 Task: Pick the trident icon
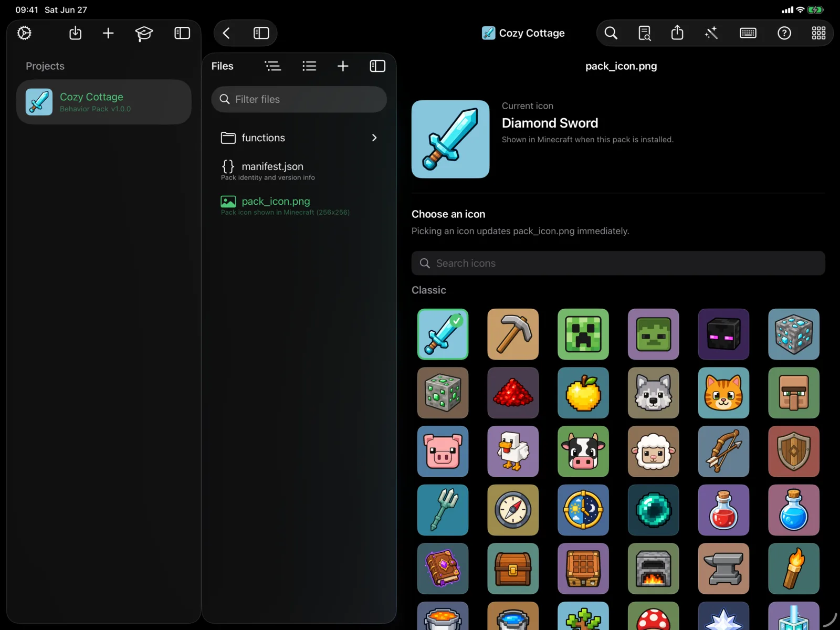coord(443,510)
